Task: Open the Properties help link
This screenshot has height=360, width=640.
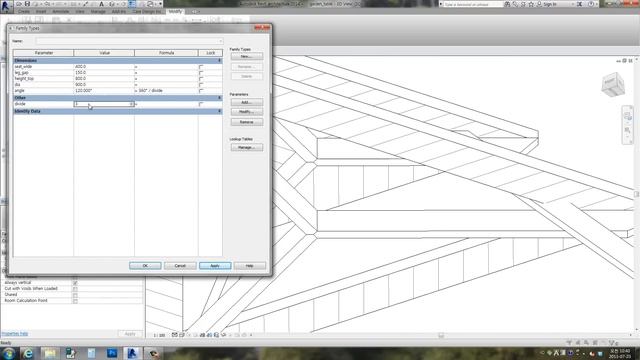Action: coord(15,334)
